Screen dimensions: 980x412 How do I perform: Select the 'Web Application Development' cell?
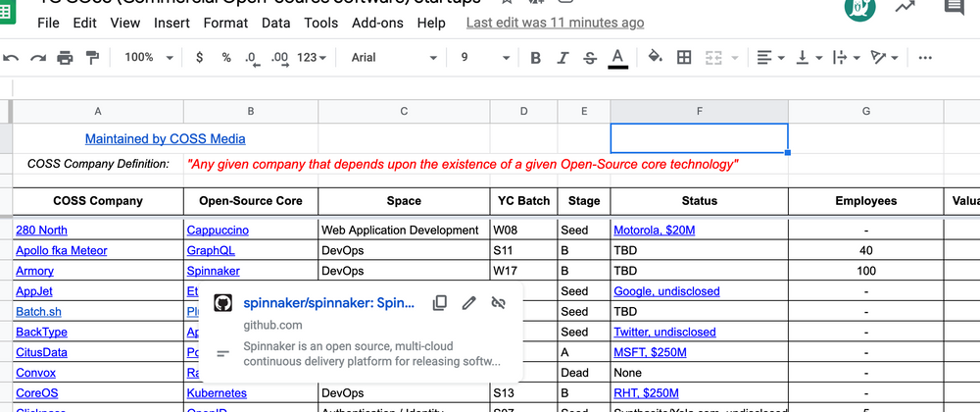pos(404,231)
